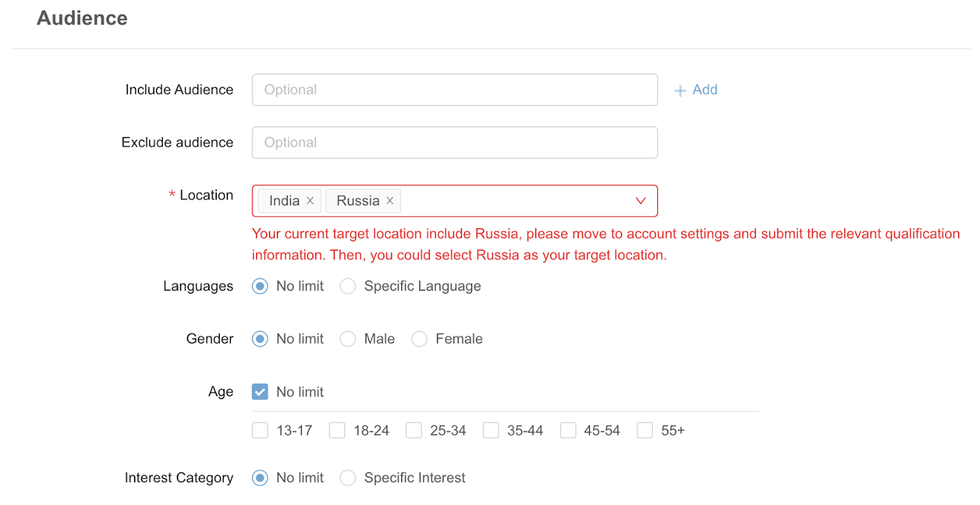Select Specific Interest radio button
Screen dimensions: 980x505
point(348,478)
